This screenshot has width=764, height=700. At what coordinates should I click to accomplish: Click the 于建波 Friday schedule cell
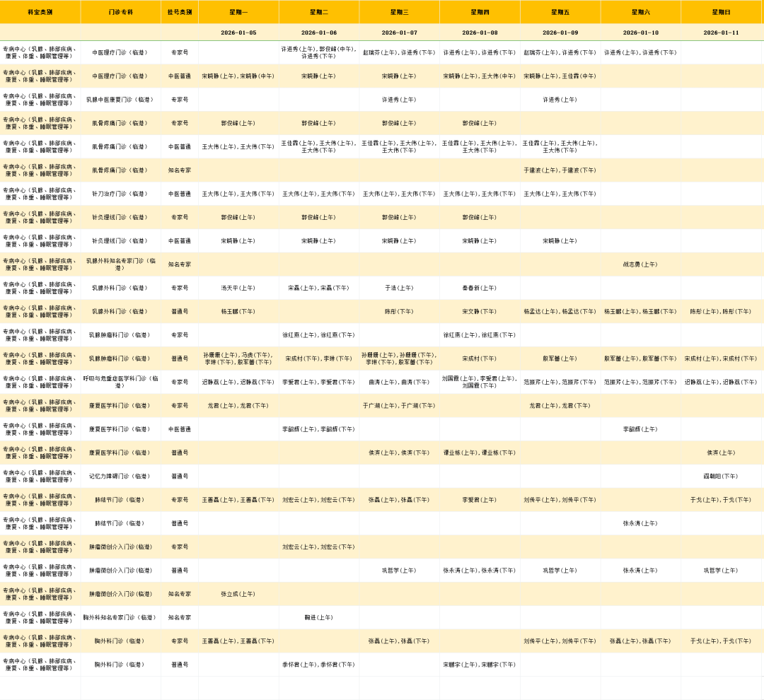pos(560,170)
